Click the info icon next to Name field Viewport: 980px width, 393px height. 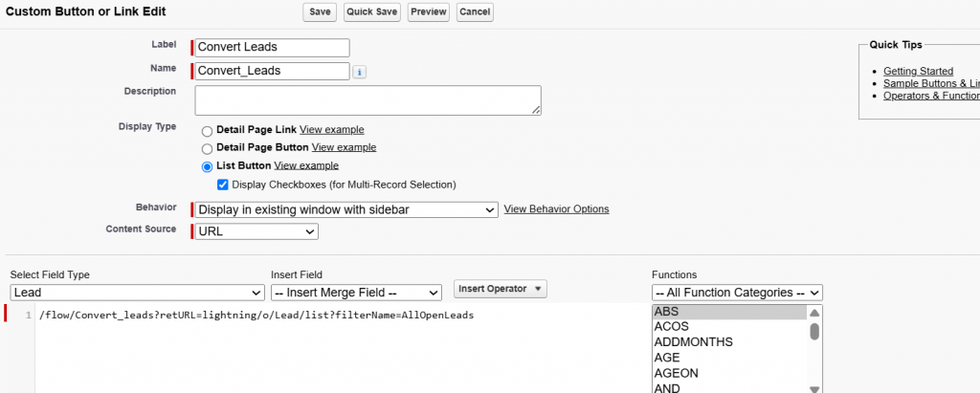[359, 72]
